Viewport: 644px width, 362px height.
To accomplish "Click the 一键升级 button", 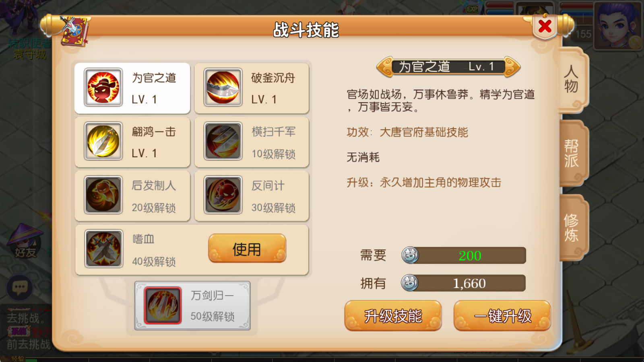I will [502, 316].
